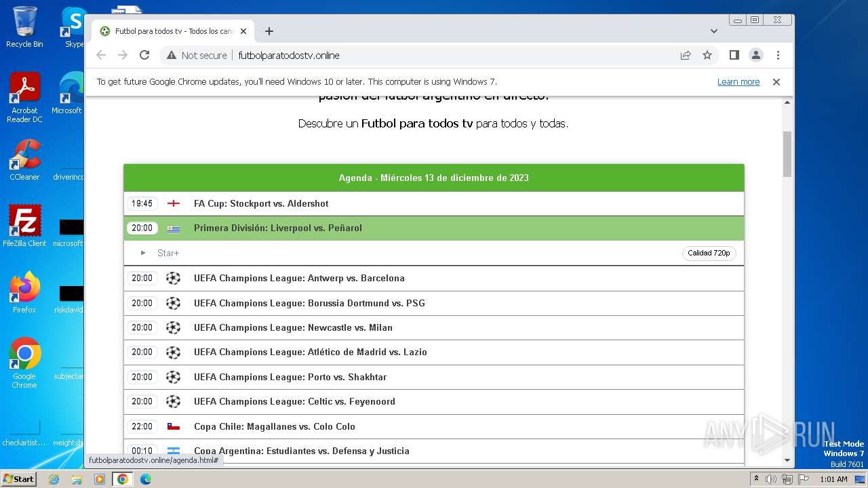
Task: Share this page icon in address bar
Action: pos(686,55)
